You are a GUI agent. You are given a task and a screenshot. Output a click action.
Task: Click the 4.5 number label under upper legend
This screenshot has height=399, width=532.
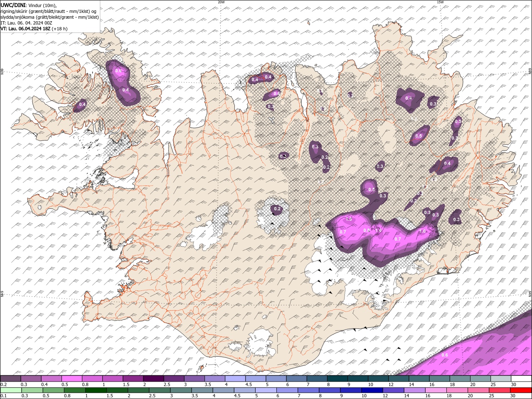pos(249,384)
